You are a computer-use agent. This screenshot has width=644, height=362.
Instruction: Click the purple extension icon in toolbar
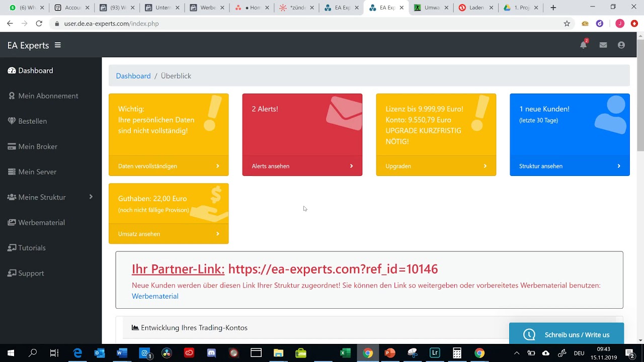600,24
